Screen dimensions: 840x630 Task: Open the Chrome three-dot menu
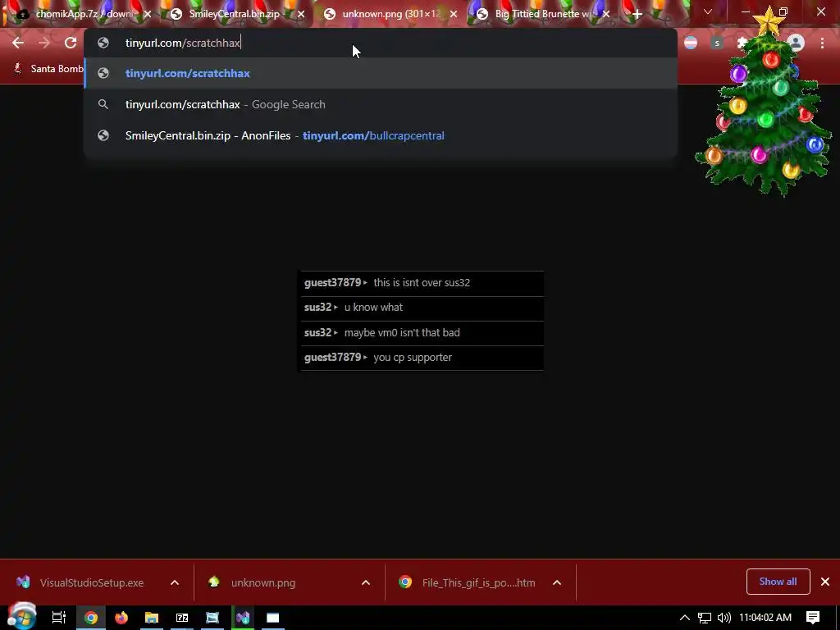pyautogui.click(x=822, y=43)
